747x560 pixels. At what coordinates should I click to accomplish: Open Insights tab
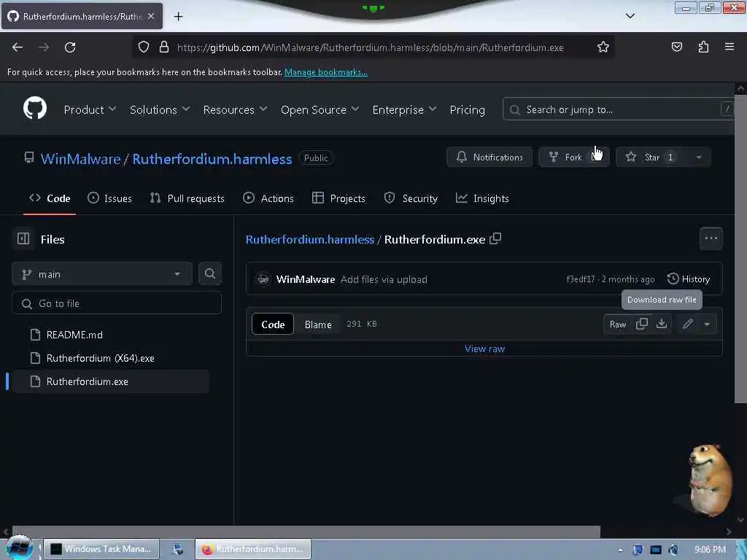482,198
